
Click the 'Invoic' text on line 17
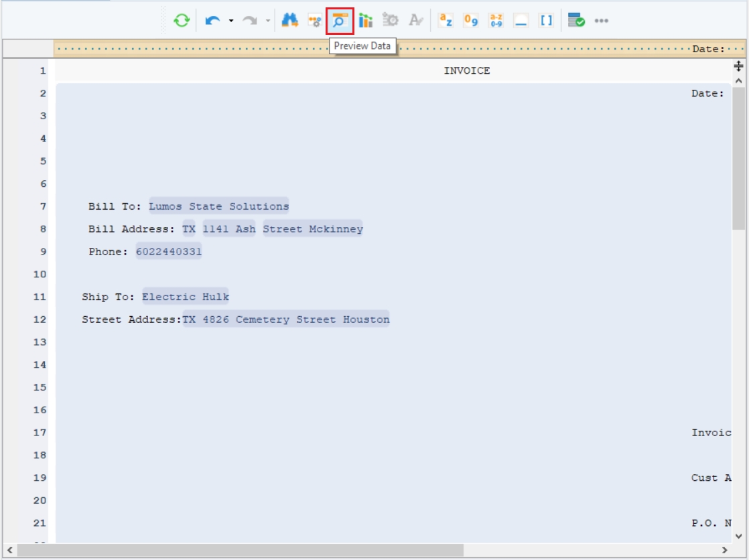711,433
